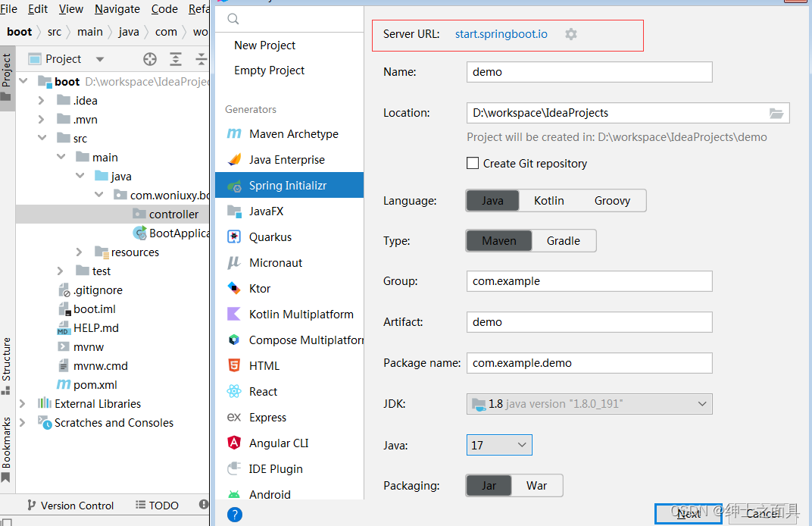Select Spring Initializr generator

pyautogui.click(x=289, y=186)
